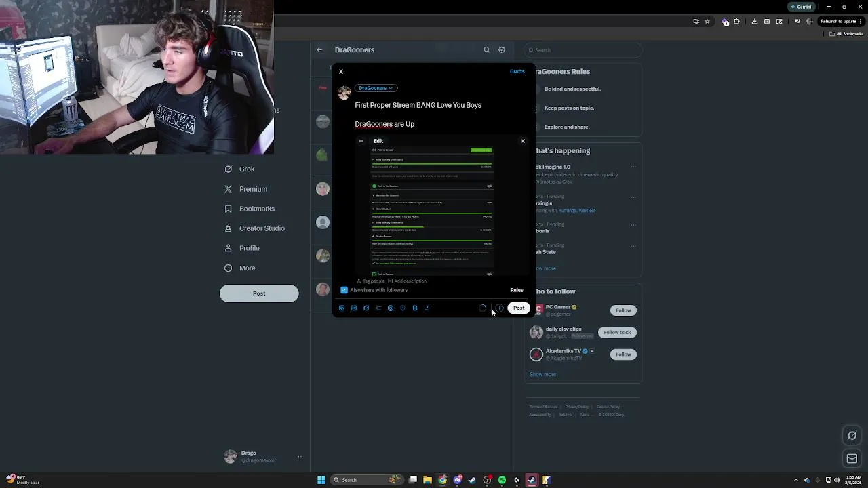Click the taskbar Search box
The height and width of the screenshot is (488, 868).
366,480
